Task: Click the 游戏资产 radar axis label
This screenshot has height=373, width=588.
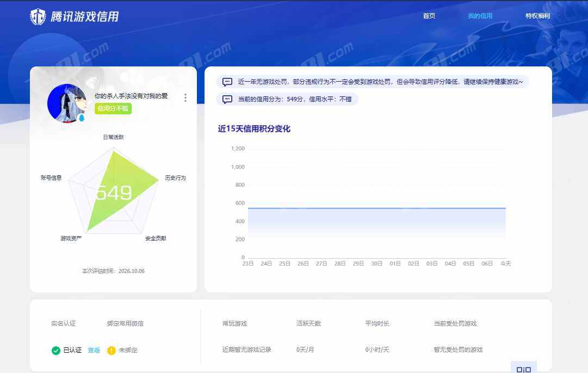Action: click(x=71, y=239)
